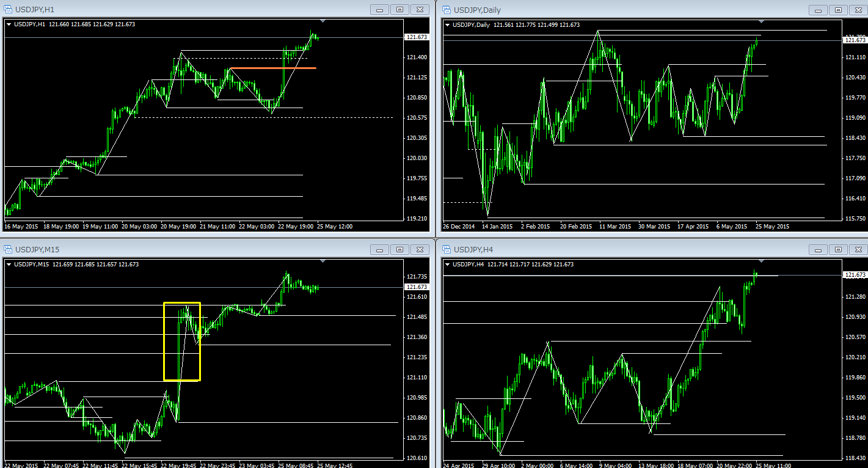This screenshot has width=868, height=468.
Task: Minimize the USDJPY,H4 chart window
Action: tap(818, 249)
